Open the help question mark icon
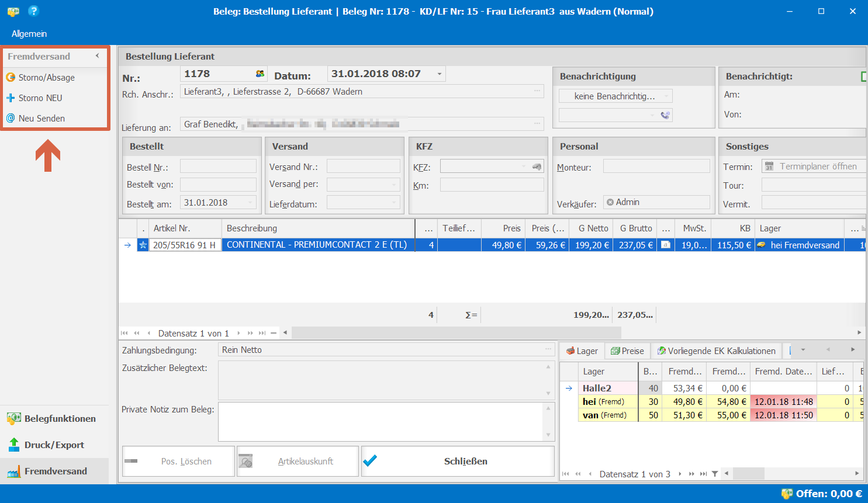The image size is (868, 503). (33, 11)
